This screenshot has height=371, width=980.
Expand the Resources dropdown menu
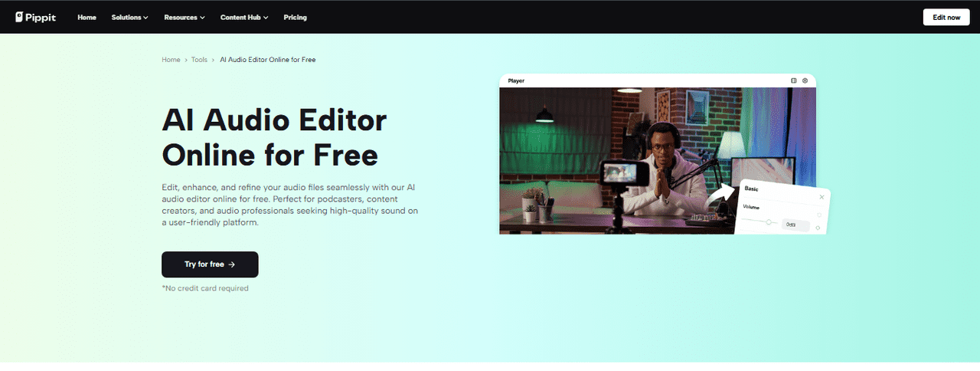[184, 17]
